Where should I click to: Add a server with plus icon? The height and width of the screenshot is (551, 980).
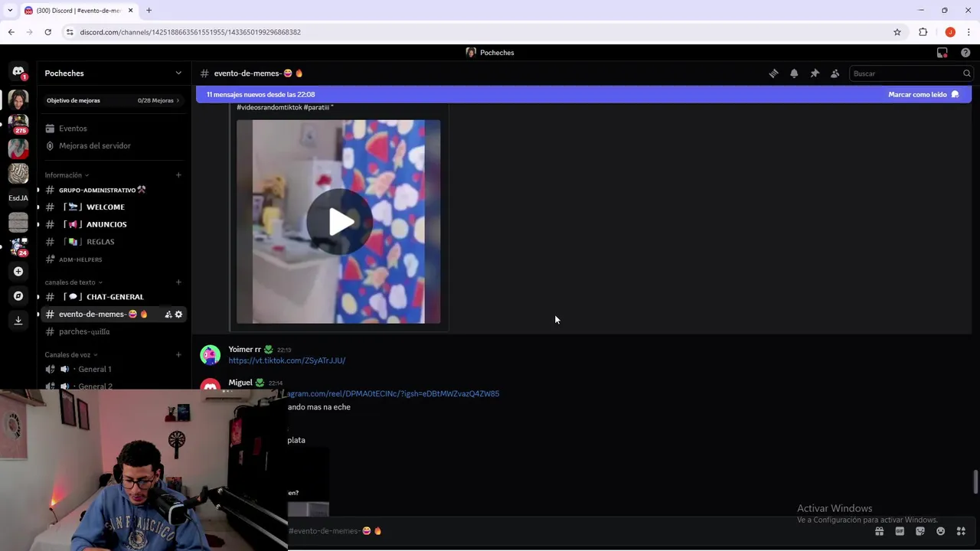[18, 272]
